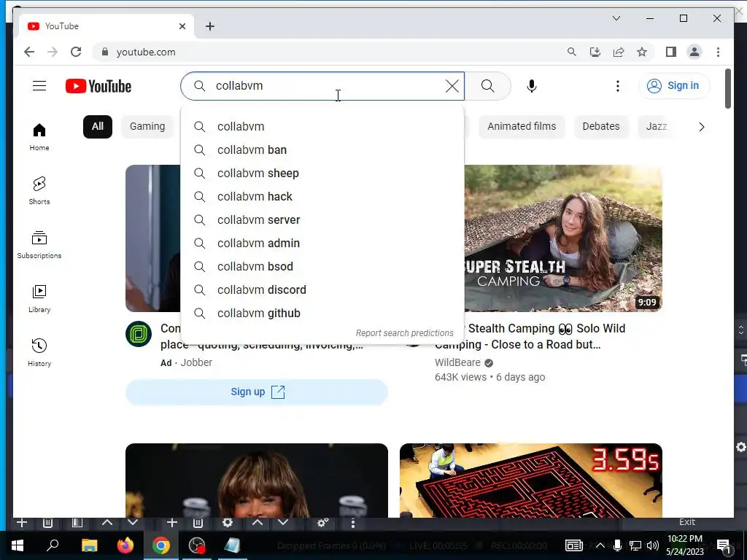Image resolution: width=747 pixels, height=560 pixels.
Task: Open File Explorer from taskbar
Action: (x=89, y=545)
